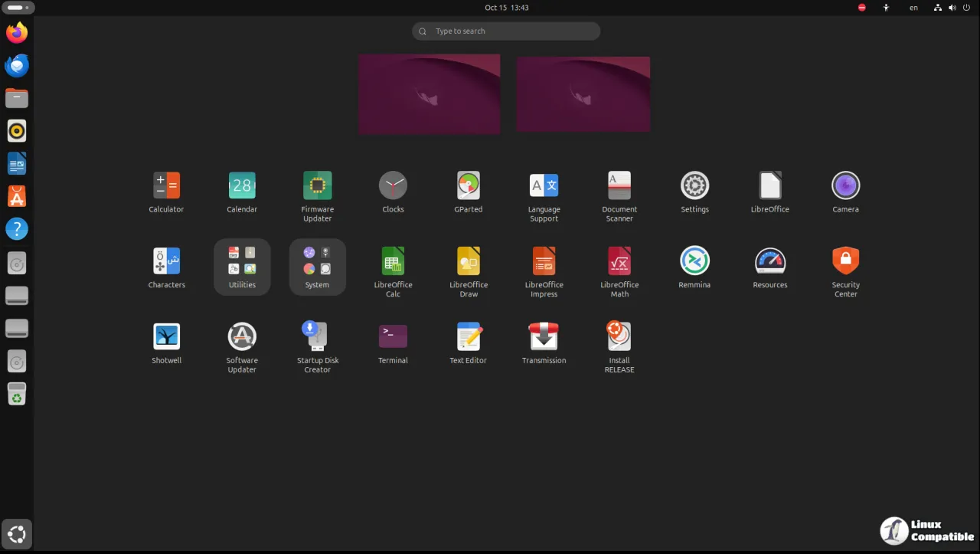Open GParted partition editor
Screen dimensions: 980x554
[469, 185]
